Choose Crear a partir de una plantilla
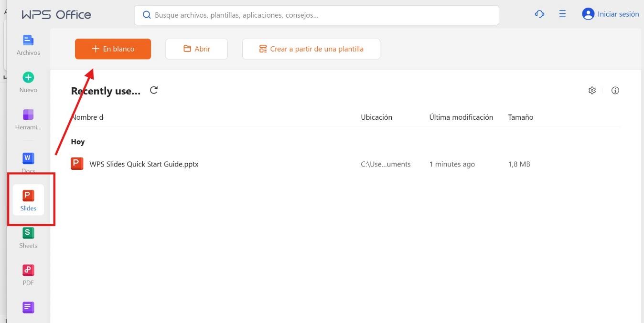The height and width of the screenshot is (323, 644). (x=311, y=49)
